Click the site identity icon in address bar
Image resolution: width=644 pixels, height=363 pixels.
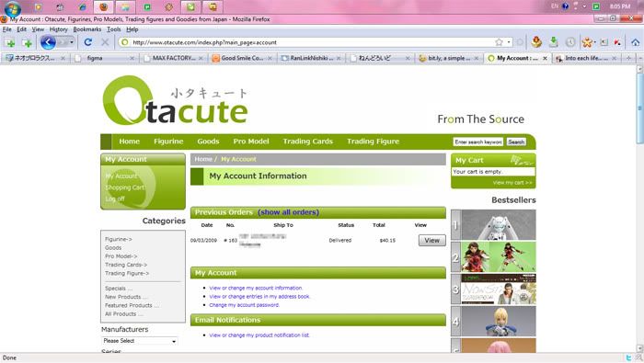(124, 42)
